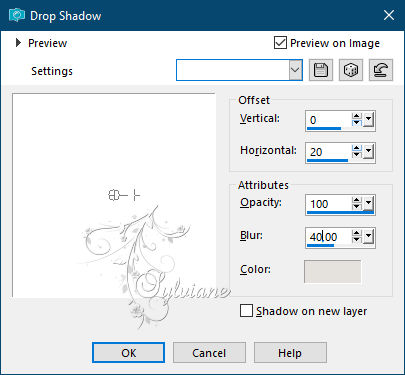Open the Opacity slider popup arrow
405x375 pixels.
368,204
